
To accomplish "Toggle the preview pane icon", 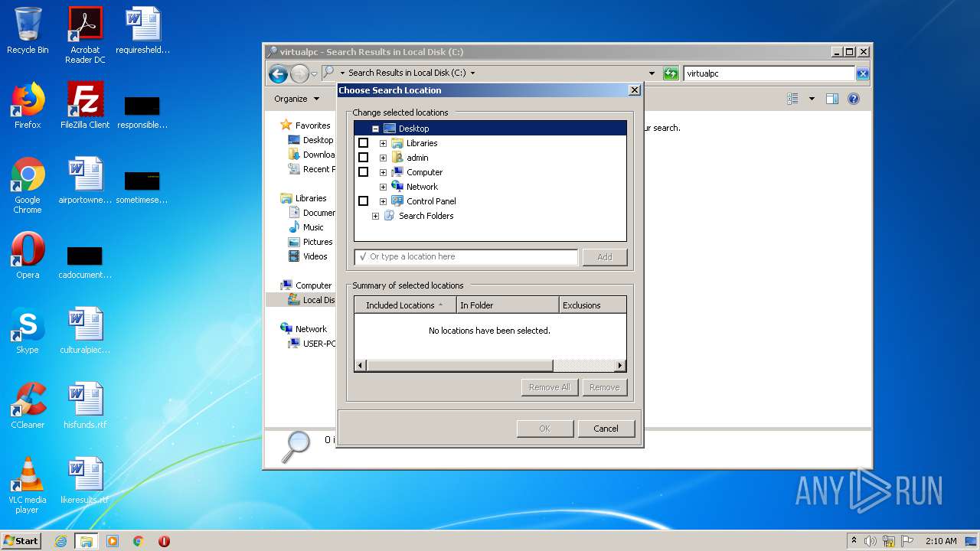I will 832,99.
